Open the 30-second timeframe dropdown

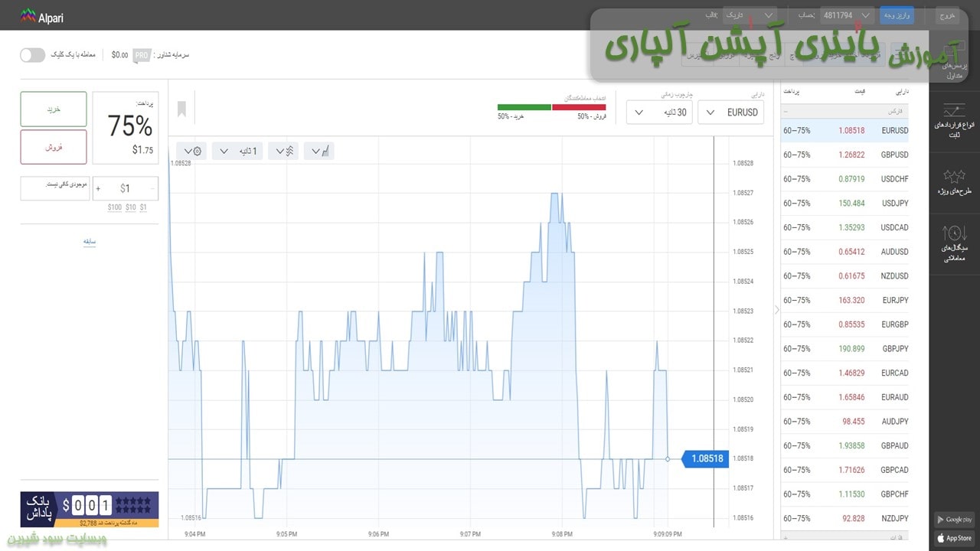coord(659,112)
